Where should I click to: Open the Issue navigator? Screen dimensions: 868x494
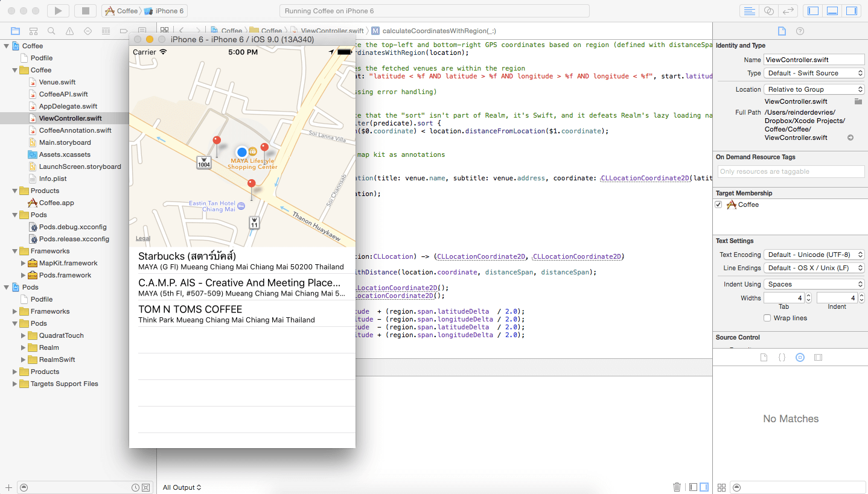(69, 31)
